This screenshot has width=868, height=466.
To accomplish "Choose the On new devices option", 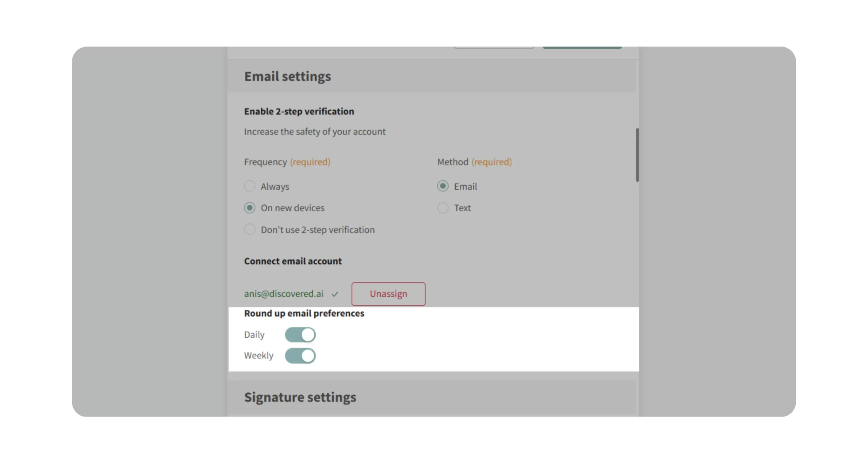I will (250, 208).
